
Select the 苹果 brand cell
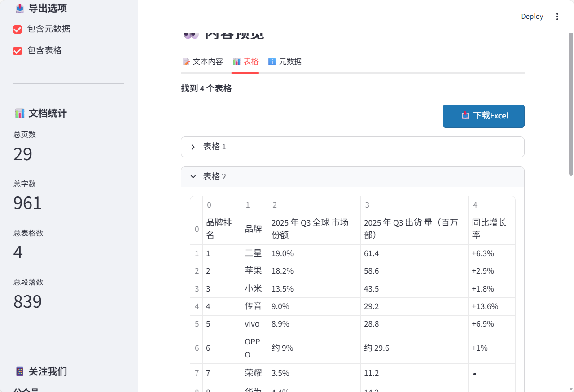[254, 271]
